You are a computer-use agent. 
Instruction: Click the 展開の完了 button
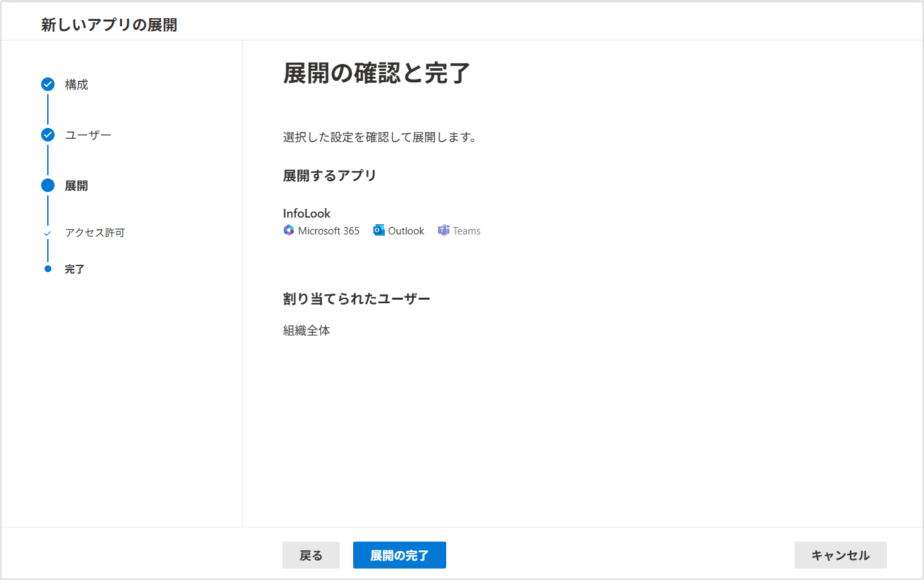(399, 555)
